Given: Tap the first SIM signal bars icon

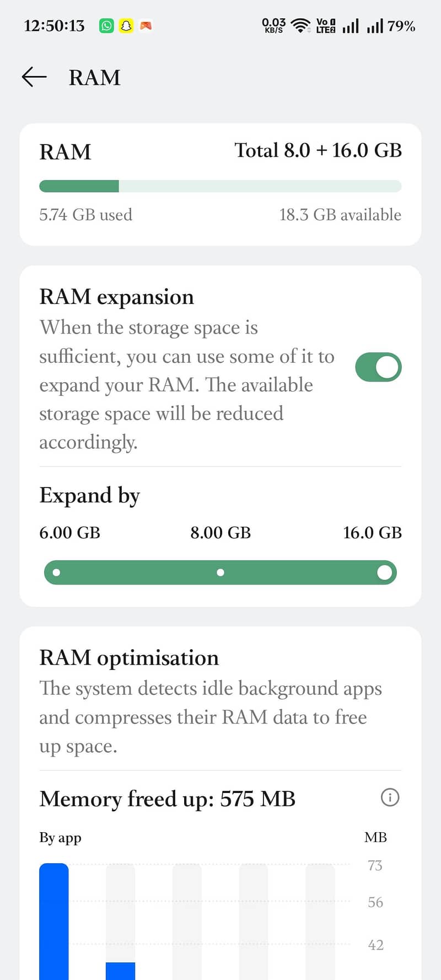Looking at the screenshot, I should [x=351, y=24].
